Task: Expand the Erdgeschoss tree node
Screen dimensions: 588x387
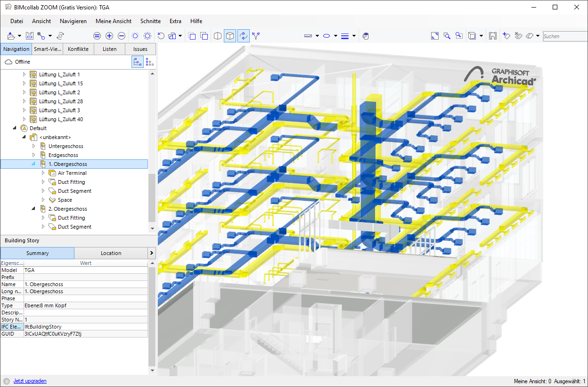Action: 34,155
